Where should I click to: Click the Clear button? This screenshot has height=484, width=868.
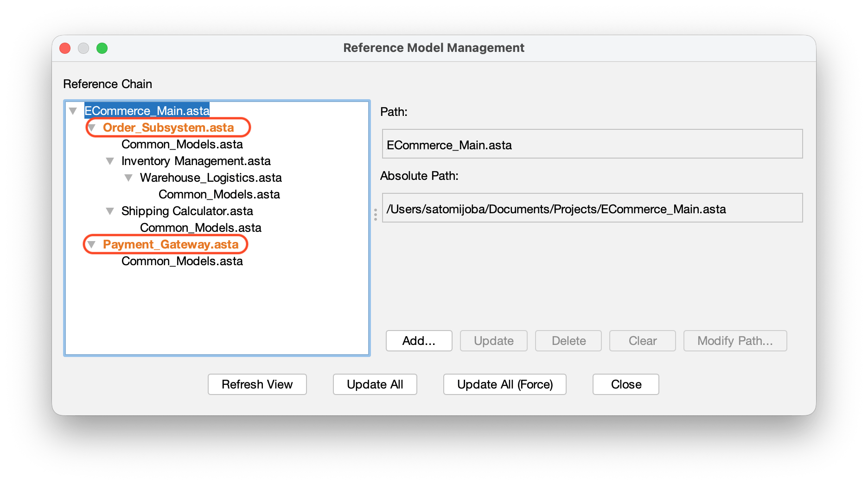[643, 341]
